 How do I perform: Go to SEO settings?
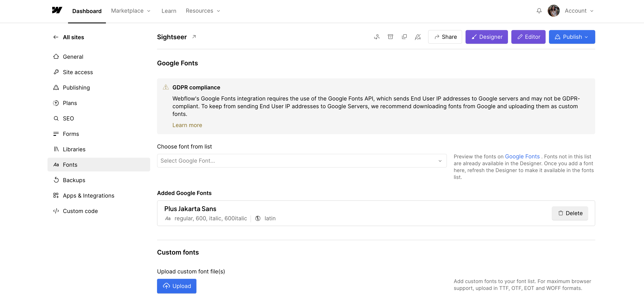pyautogui.click(x=99, y=118)
